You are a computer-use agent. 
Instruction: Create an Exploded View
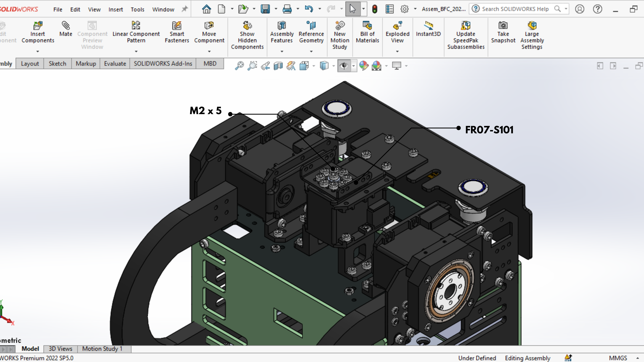pos(397,25)
